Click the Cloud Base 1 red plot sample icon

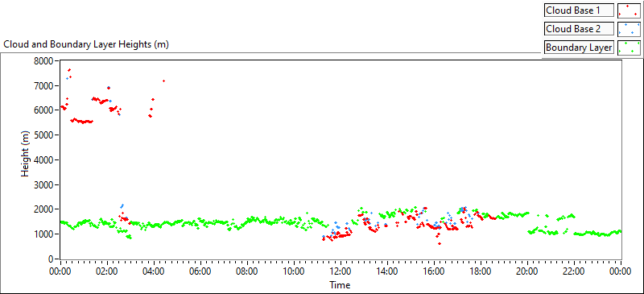[629, 10]
